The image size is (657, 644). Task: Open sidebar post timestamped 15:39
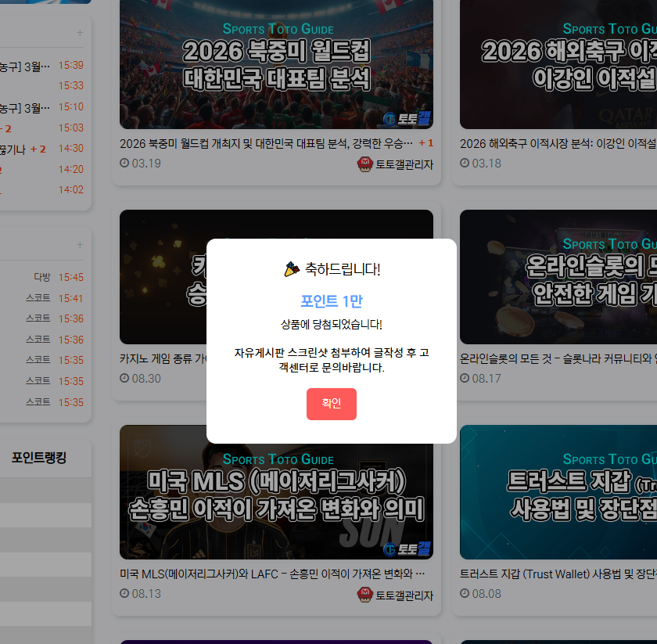coord(42,66)
